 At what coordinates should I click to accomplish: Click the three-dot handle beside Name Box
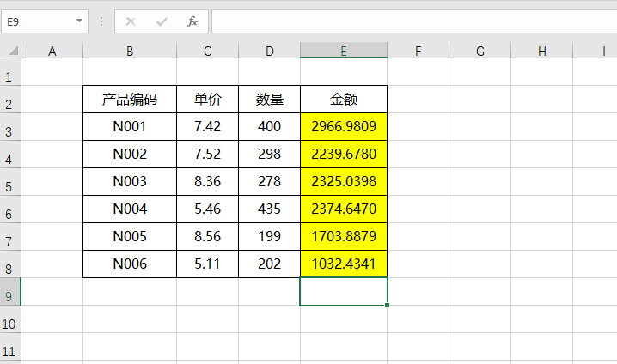pyautogui.click(x=101, y=21)
